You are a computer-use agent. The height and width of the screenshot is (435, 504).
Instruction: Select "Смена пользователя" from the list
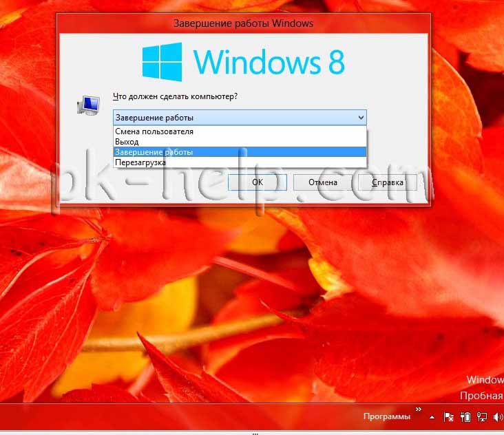[x=240, y=131]
